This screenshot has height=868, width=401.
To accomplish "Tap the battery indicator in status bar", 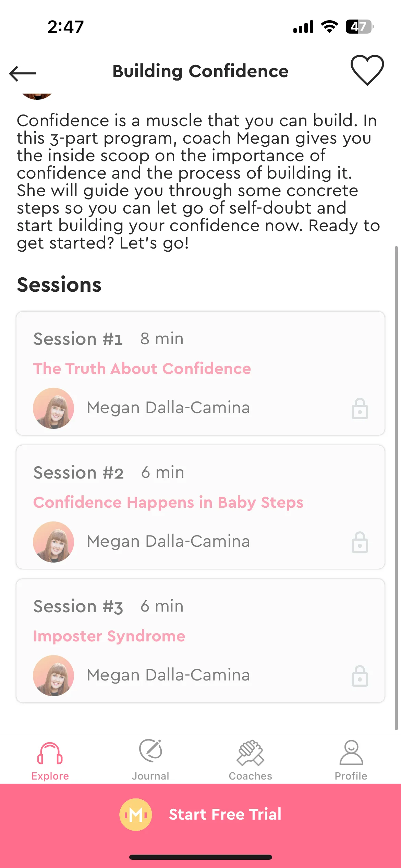I will click(x=359, y=27).
